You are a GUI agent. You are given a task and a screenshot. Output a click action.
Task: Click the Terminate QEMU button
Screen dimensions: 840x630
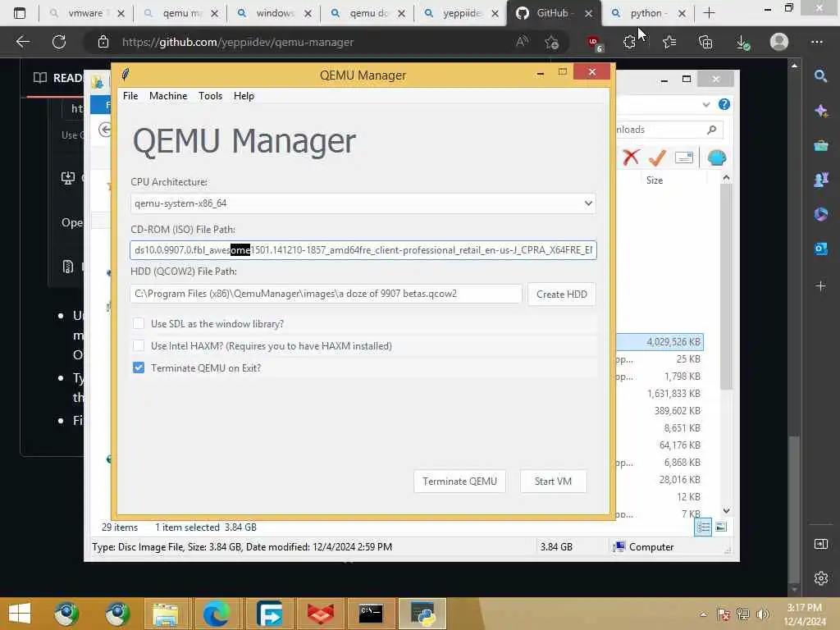click(x=459, y=481)
